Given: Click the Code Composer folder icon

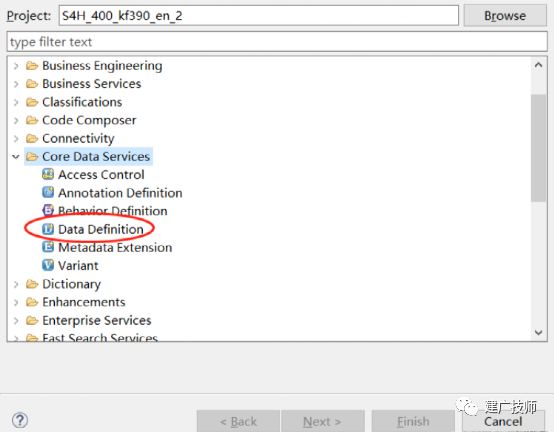Looking at the screenshot, I should coord(32,120).
